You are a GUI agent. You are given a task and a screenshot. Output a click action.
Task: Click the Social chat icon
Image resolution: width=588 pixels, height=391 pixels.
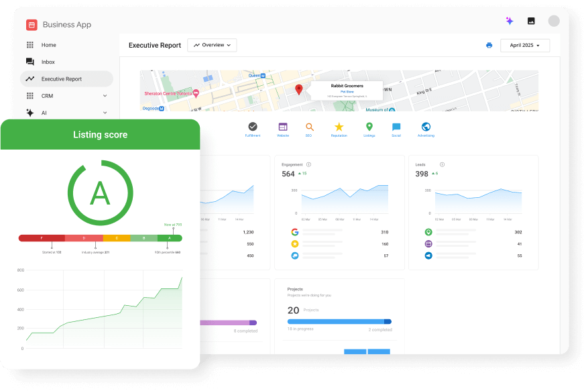396,127
